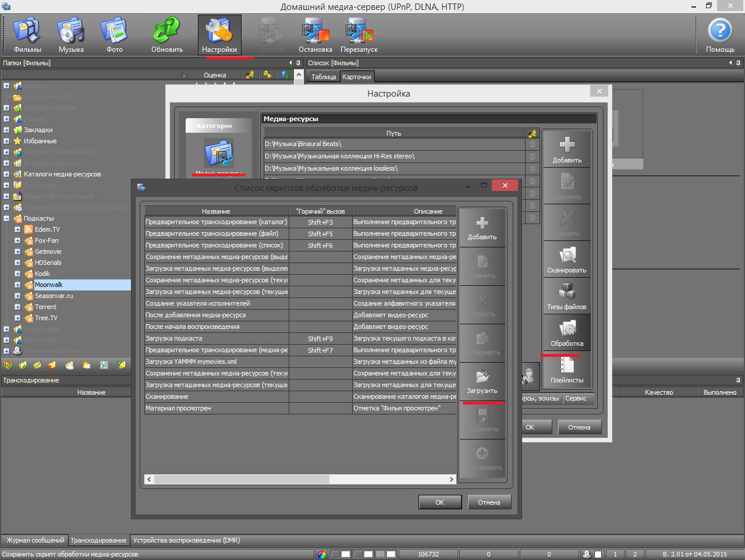Click the color wheel in the status bar

(322, 554)
